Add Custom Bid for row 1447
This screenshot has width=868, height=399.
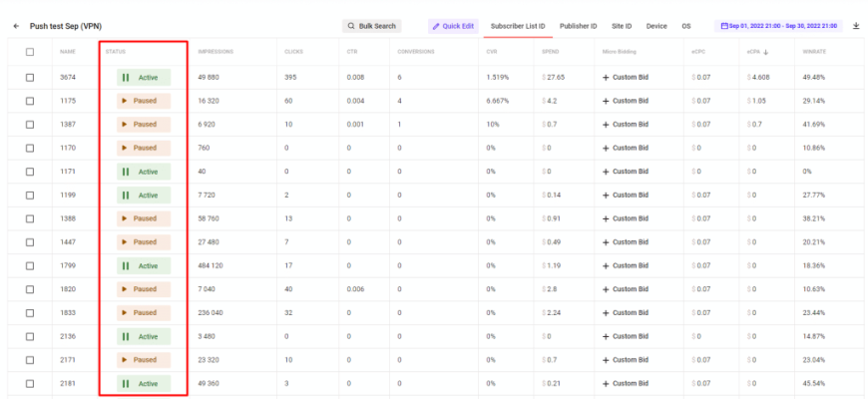pos(626,242)
